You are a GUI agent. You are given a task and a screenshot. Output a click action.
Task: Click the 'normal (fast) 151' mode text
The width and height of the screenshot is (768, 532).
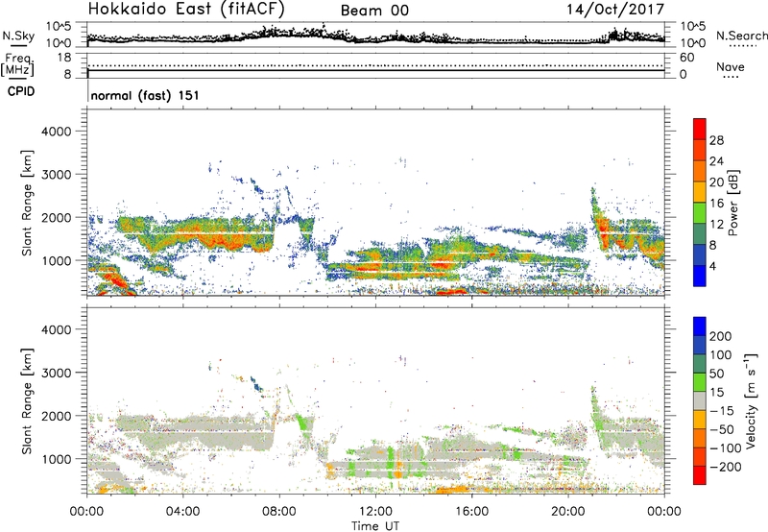pos(145,95)
